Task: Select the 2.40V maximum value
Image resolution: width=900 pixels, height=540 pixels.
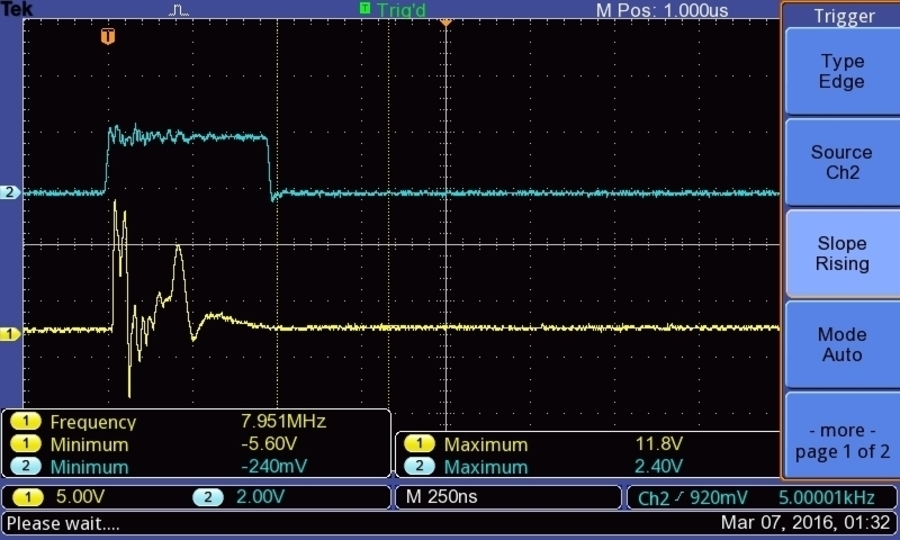Action: [659, 466]
